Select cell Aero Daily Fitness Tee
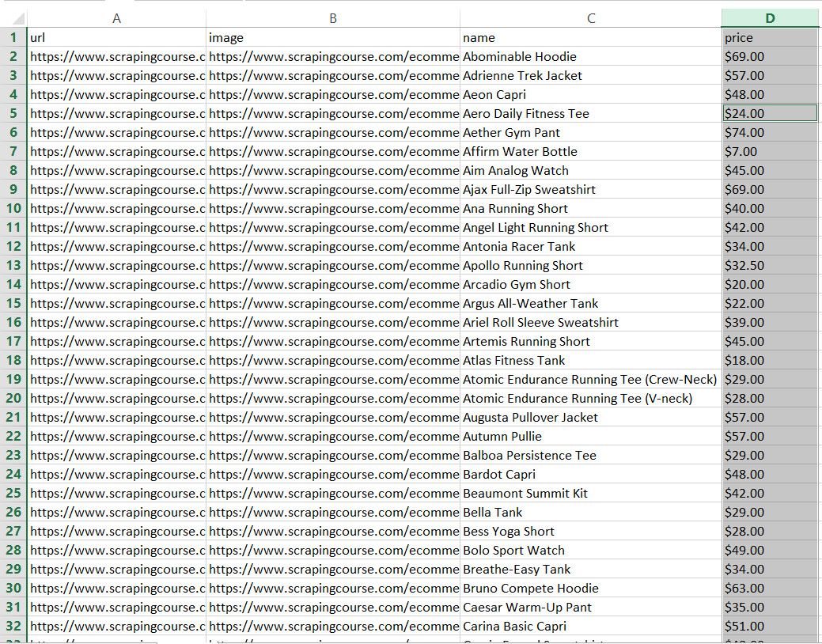Viewport: 822px width, 644px height. coord(591,113)
